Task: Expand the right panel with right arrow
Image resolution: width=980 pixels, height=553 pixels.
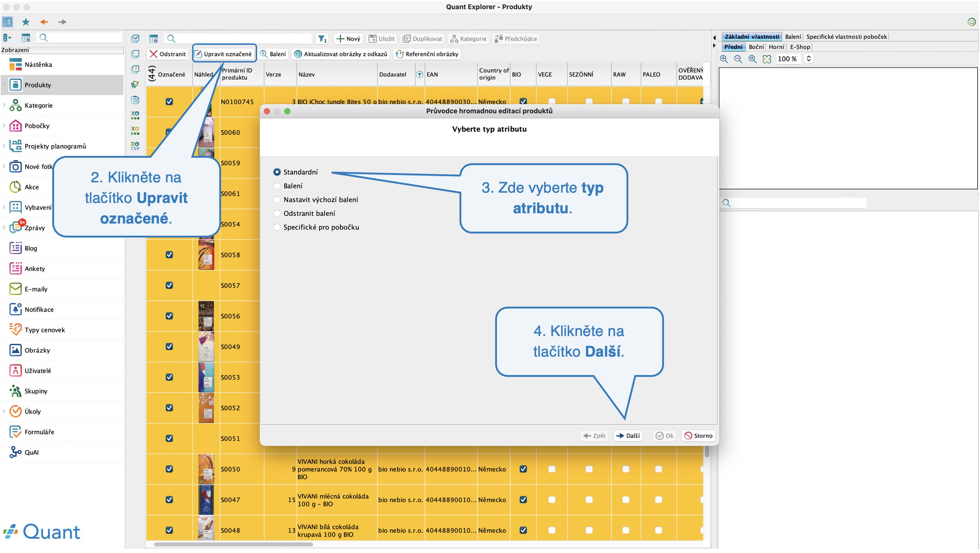Action: [x=714, y=46]
